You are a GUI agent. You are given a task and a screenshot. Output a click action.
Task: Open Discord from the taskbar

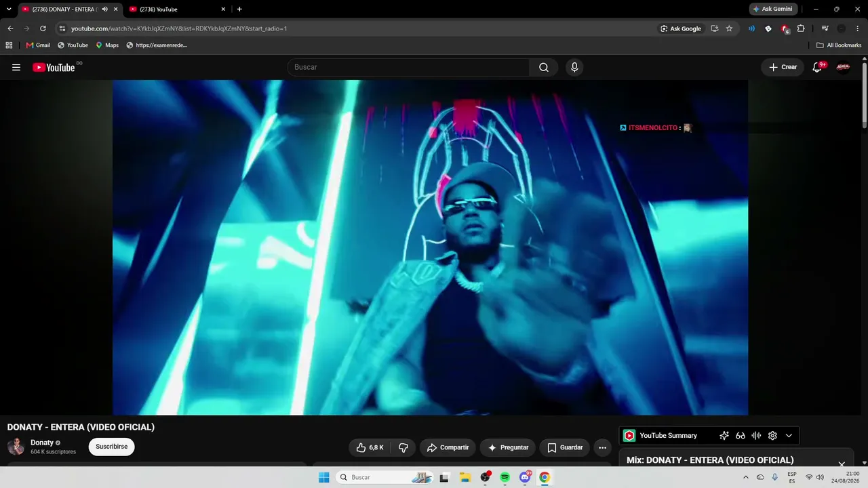(525, 477)
